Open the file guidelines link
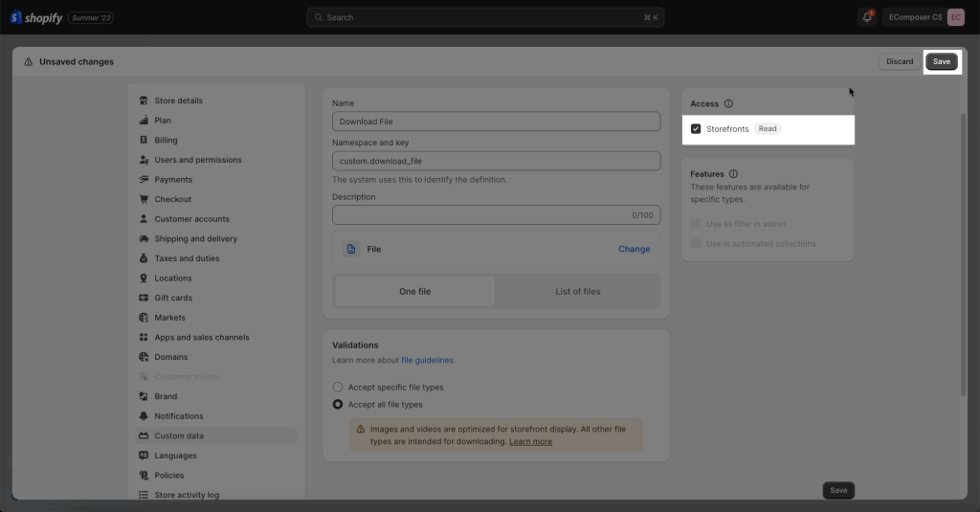Screen dimensions: 980x512 (427, 360)
